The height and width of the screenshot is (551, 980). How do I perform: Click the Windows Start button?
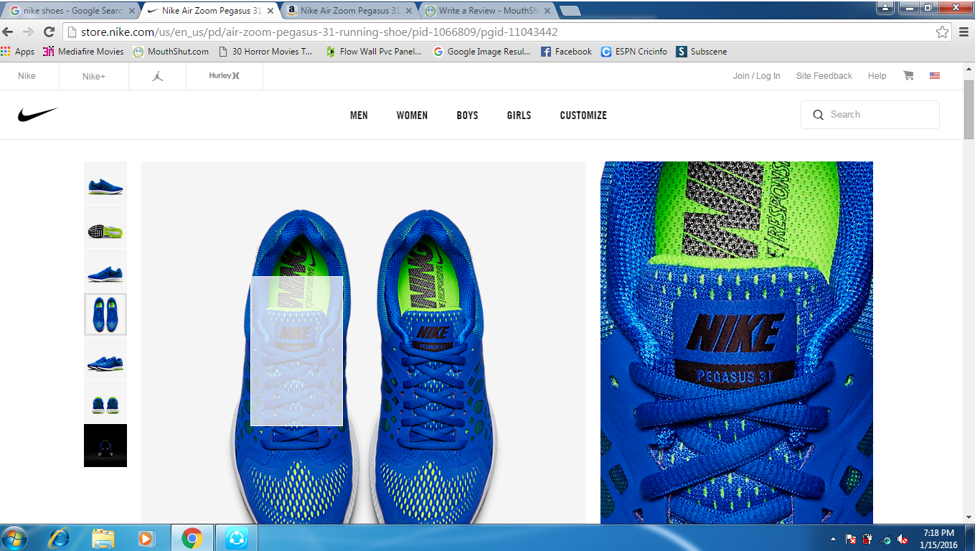pos(14,537)
